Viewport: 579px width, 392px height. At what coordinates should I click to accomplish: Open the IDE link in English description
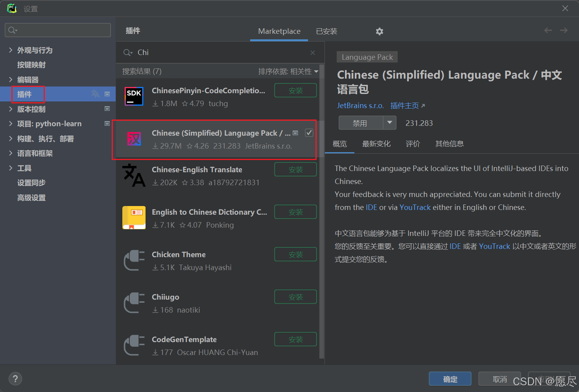(x=371, y=207)
